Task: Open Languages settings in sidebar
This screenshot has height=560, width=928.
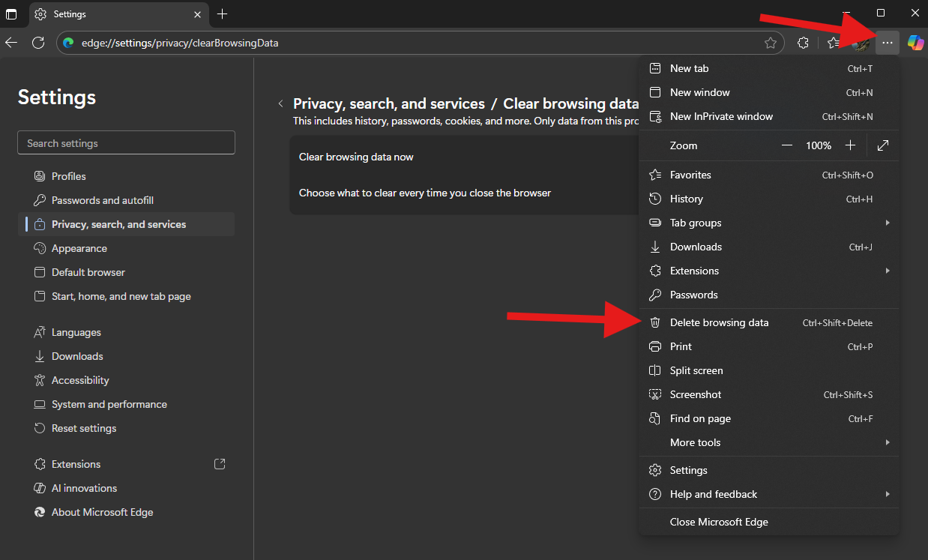Action: (126, 332)
